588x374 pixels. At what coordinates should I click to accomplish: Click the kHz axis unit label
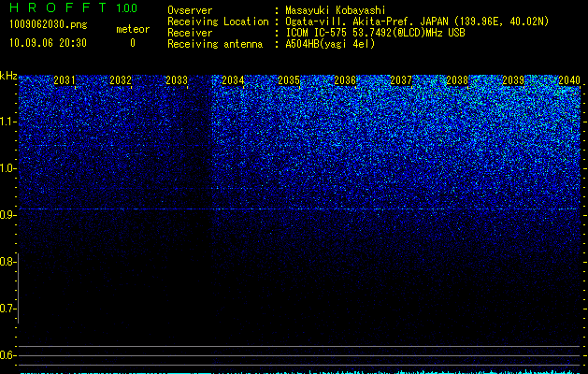(8, 76)
